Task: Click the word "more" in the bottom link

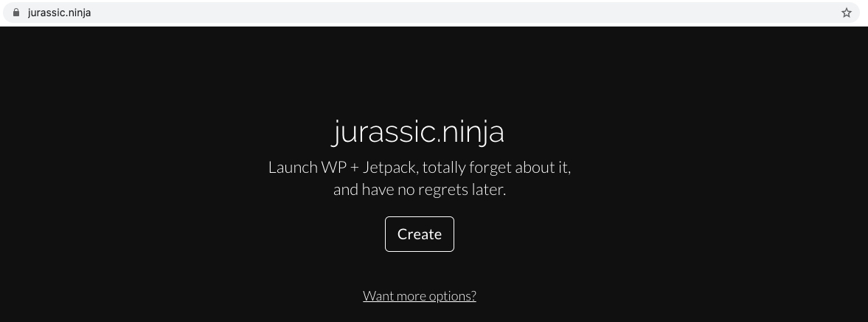Action: [x=410, y=296]
